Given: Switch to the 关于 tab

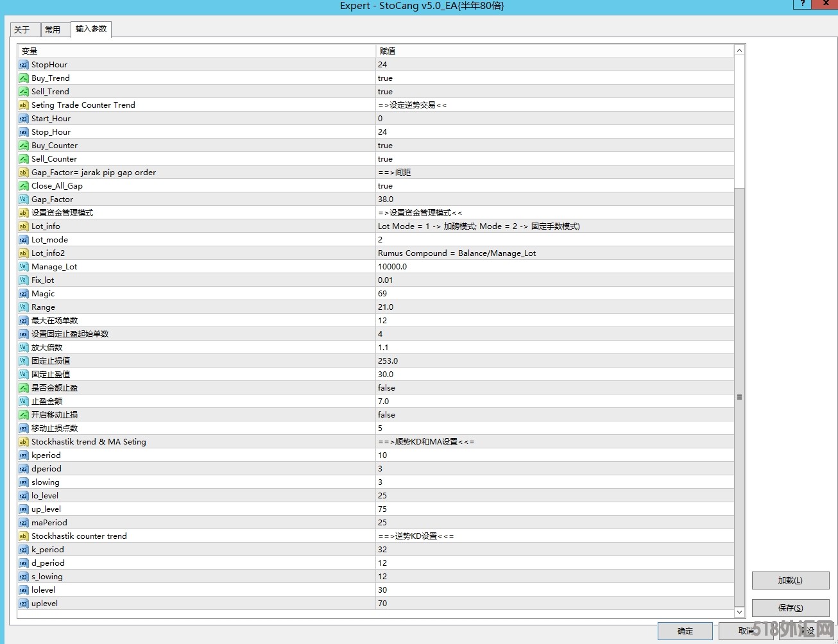Looking at the screenshot, I should pyautogui.click(x=24, y=30).
